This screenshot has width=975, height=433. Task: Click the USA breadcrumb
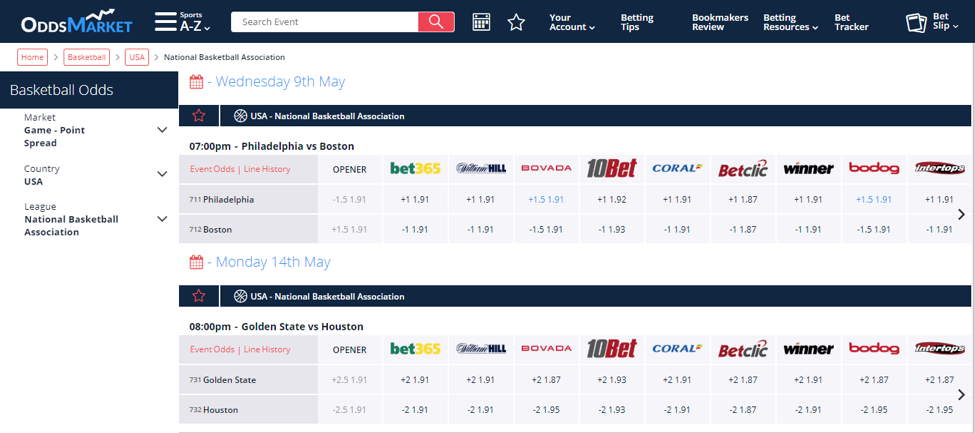click(137, 57)
